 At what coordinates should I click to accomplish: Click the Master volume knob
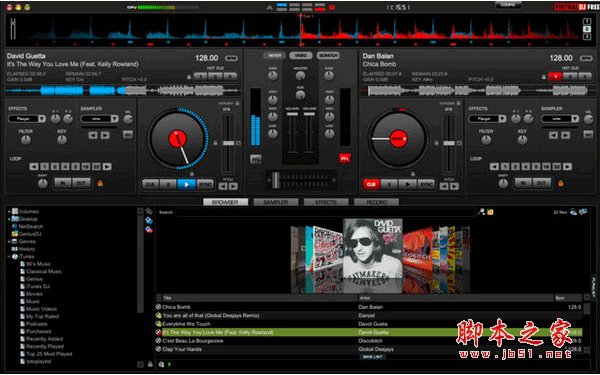click(x=300, y=76)
